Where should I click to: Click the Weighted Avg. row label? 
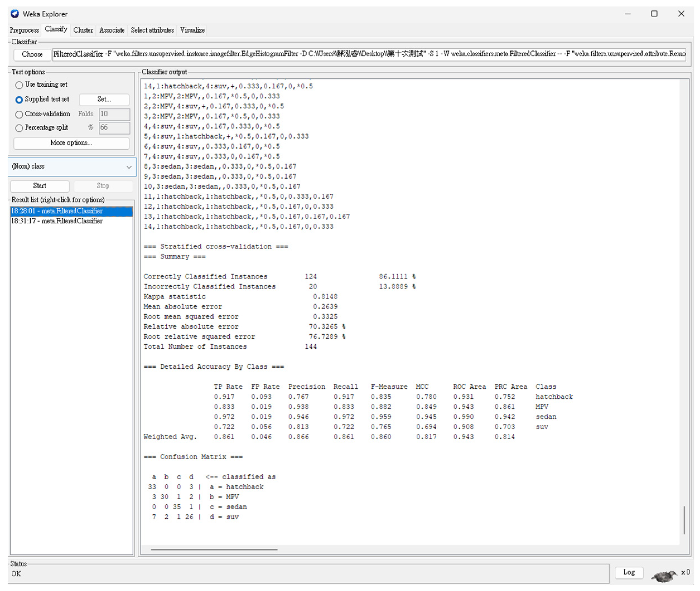coord(170,437)
